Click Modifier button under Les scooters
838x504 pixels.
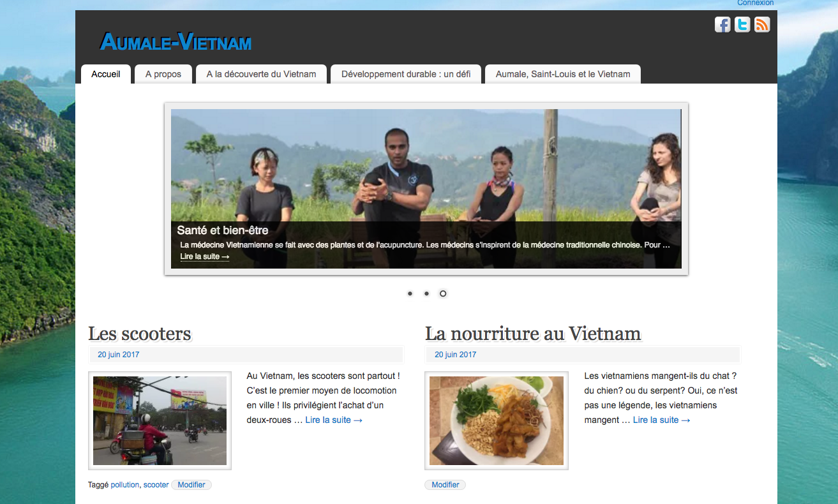tap(191, 485)
